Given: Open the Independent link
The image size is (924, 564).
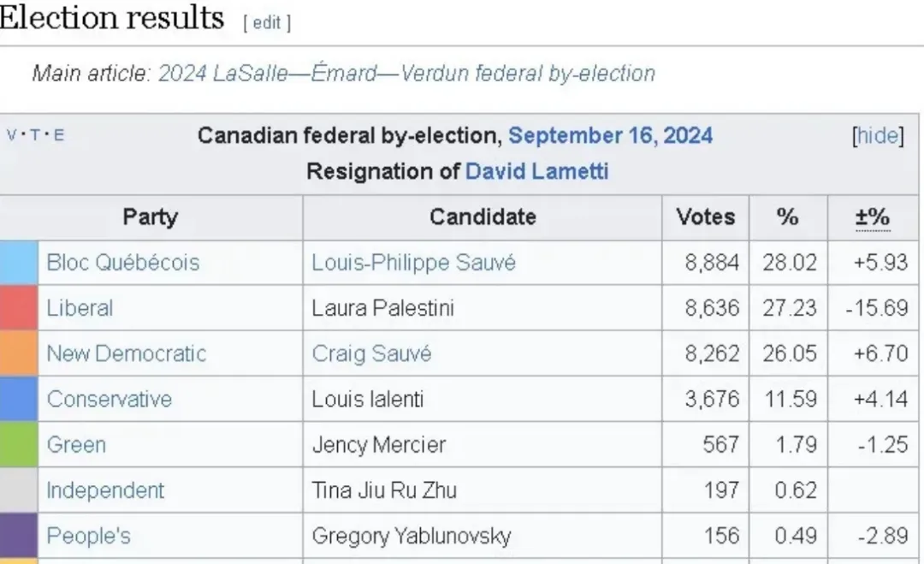Looking at the screenshot, I should coord(105,490).
